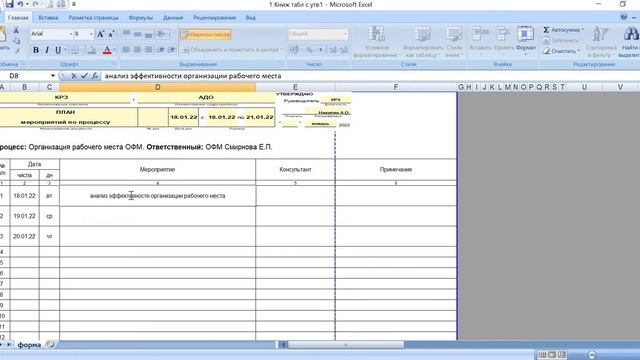The image size is (640, 360).
Task: Toggle bold formatting
Action: click(x=36, y=50)
